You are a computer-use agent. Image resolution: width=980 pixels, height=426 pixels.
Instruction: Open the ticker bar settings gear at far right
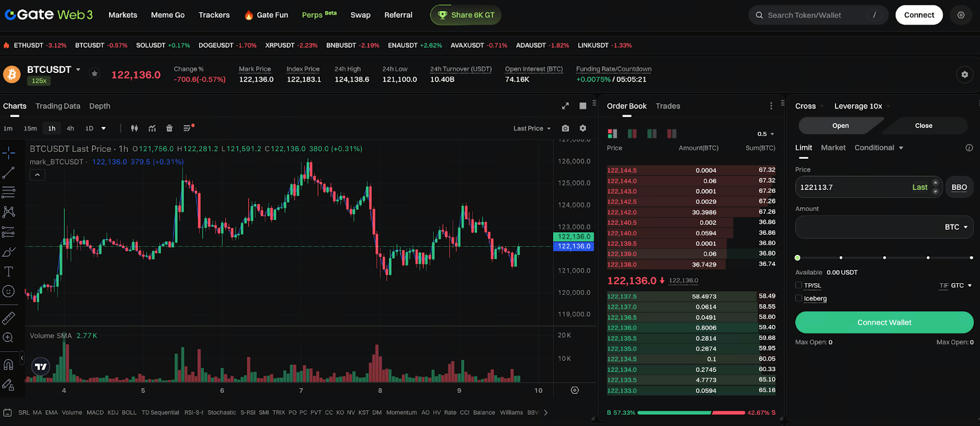coord(965,75)
